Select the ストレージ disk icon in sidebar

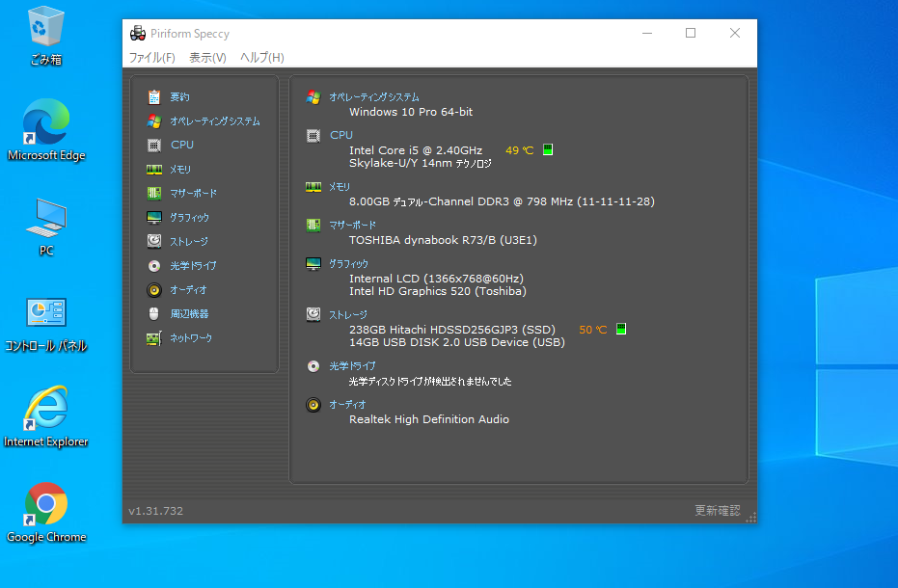(x=154, y=242)
